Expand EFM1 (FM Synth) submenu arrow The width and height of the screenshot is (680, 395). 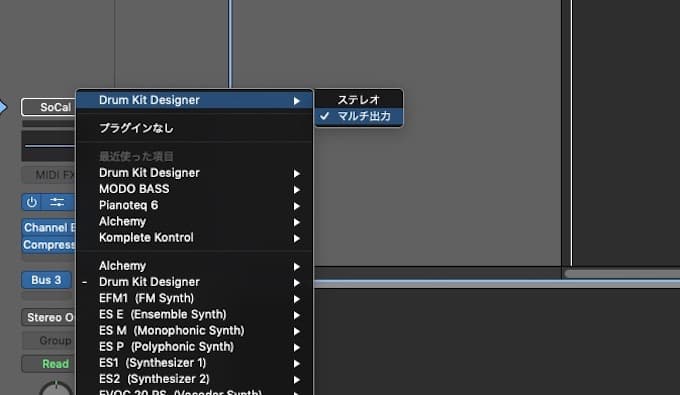pos(297,299)
